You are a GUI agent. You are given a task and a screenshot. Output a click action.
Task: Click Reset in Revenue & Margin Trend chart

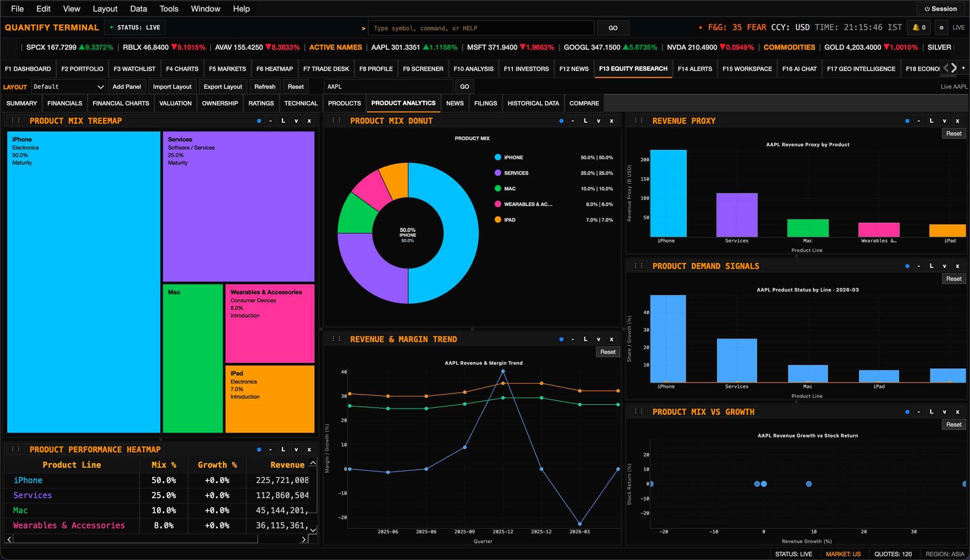(x=607, y=352)
